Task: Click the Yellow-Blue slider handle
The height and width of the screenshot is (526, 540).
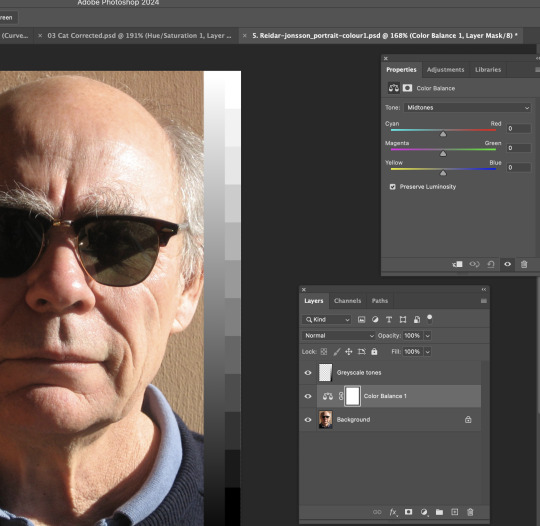Action: [x=443, y=173]
